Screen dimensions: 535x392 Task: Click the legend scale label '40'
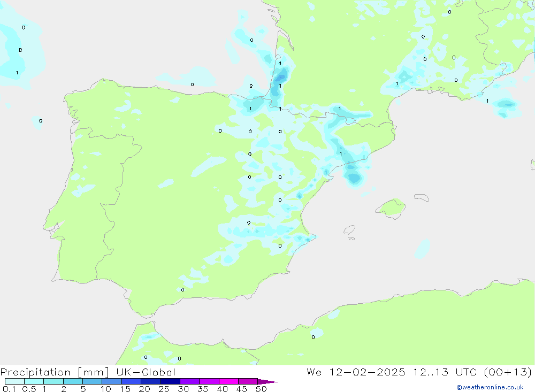click(x=223, y=389)
